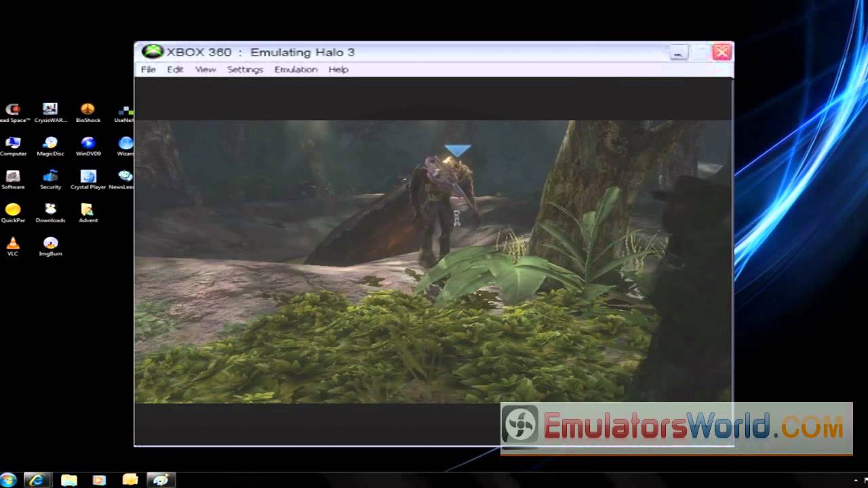Open the Windows Start menu orb
The width and height of the screenshot is (868, 488).
8,480
